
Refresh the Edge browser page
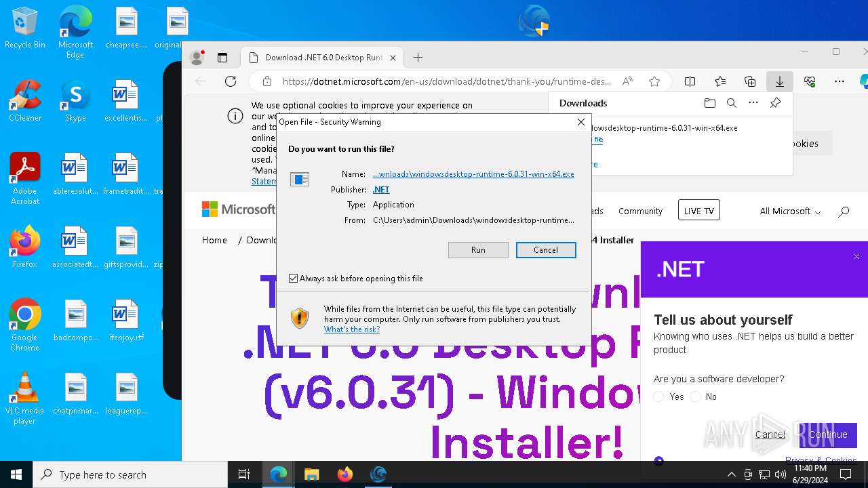pos(231,81)
